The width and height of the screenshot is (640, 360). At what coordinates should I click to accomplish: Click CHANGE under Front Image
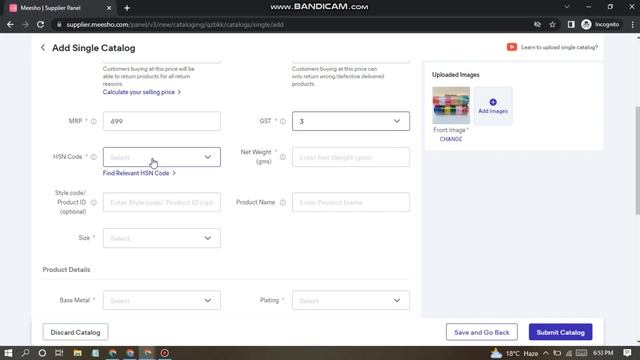click(x=451, y=139)
